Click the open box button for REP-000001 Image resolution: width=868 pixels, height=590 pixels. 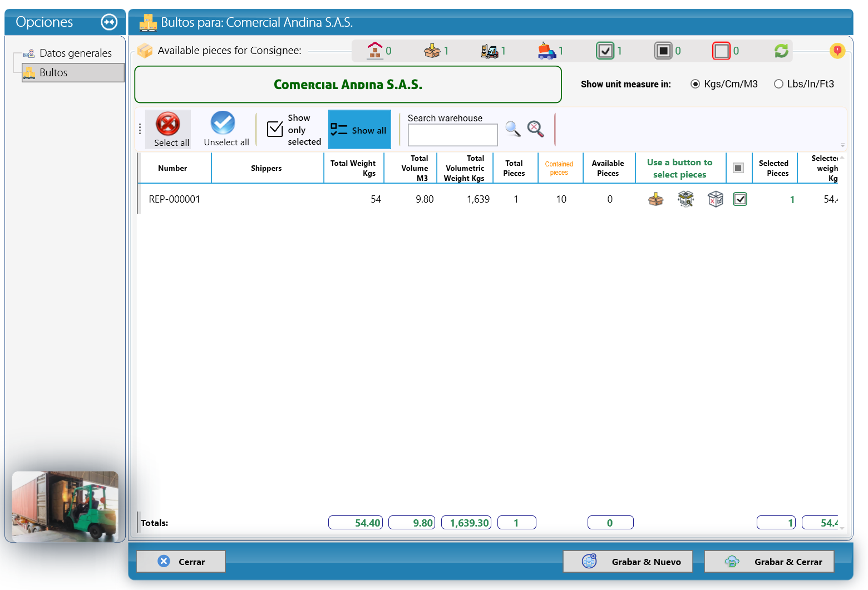[656, 199]
